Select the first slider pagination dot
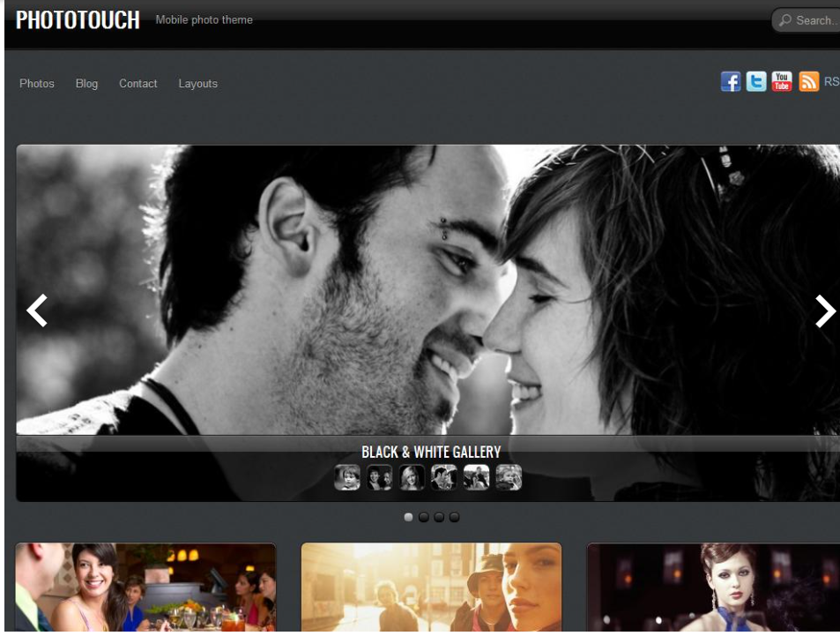Screen dimensions: 840x636 point(408,517)
